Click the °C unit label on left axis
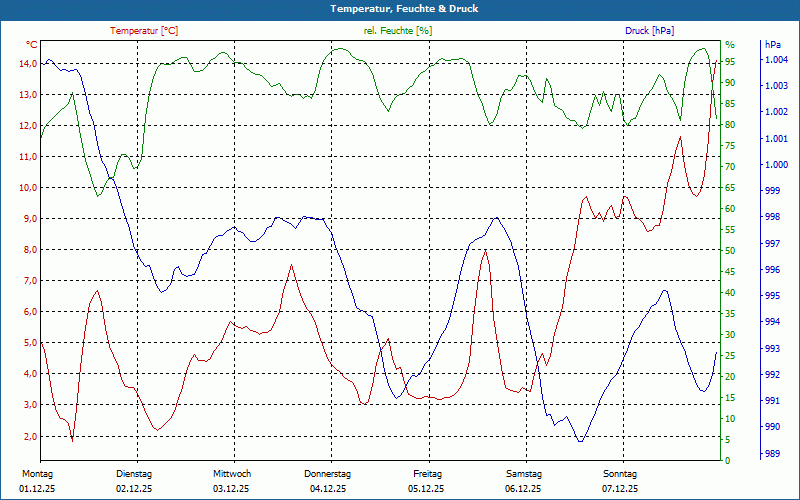 point(32,45)
